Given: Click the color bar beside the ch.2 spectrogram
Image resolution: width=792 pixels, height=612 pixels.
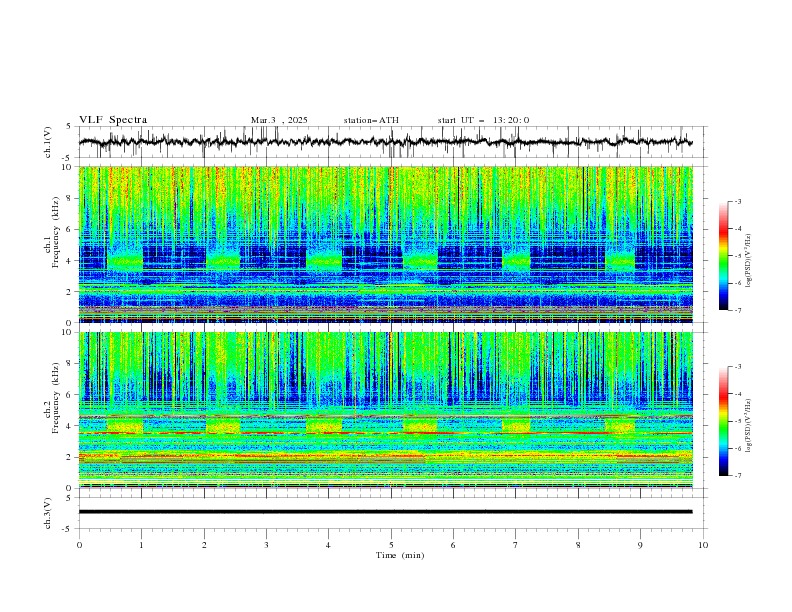Looking at the screenshot, I should click(723, 421).
